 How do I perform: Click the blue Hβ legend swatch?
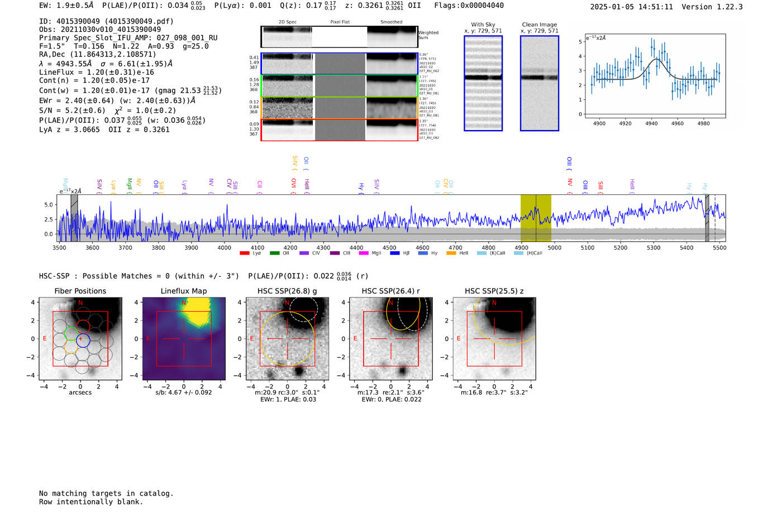395,253
